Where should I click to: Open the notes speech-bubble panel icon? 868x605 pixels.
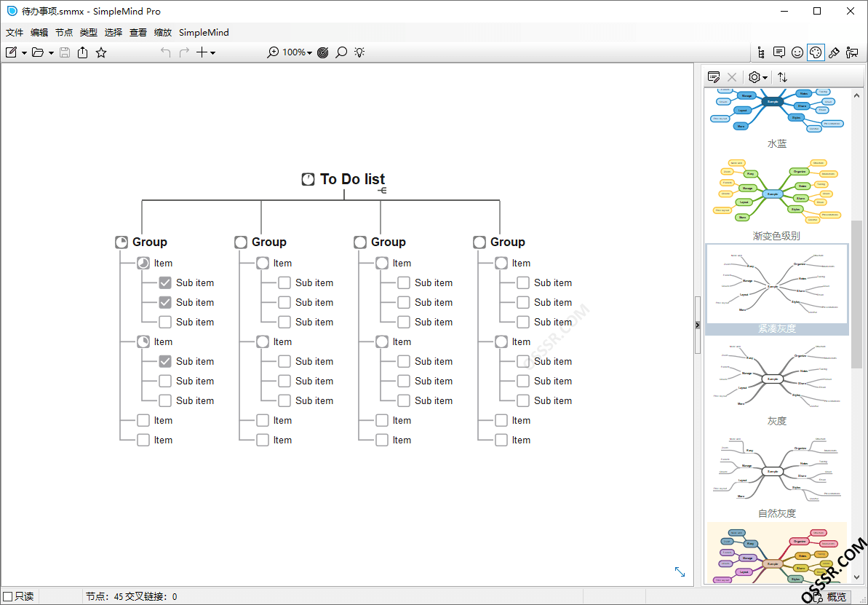[779, 52]
